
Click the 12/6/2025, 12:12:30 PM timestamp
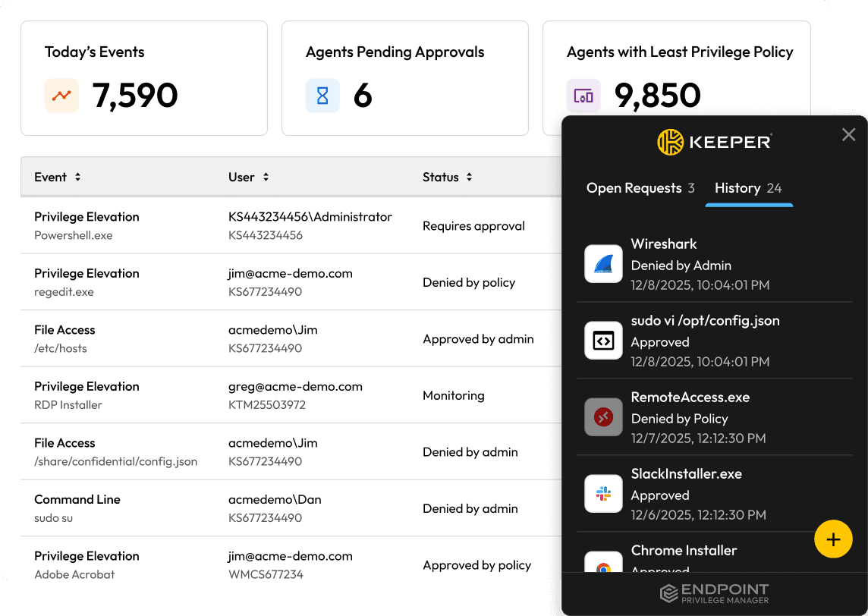click(698, 514)
